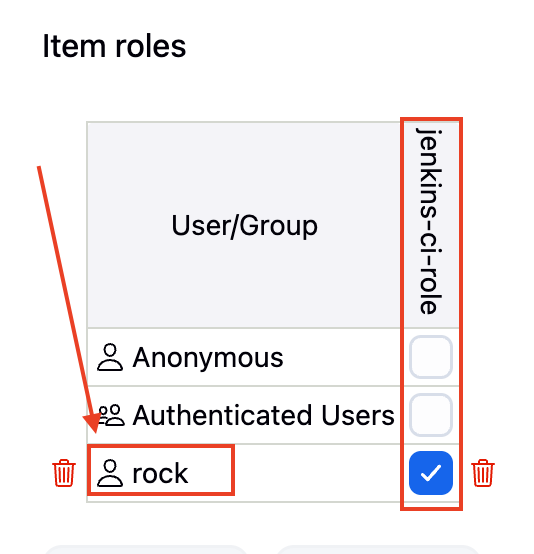
Task: Check jenkins-ci-role for Authenticated Users
Action: [x=431, y=415]
